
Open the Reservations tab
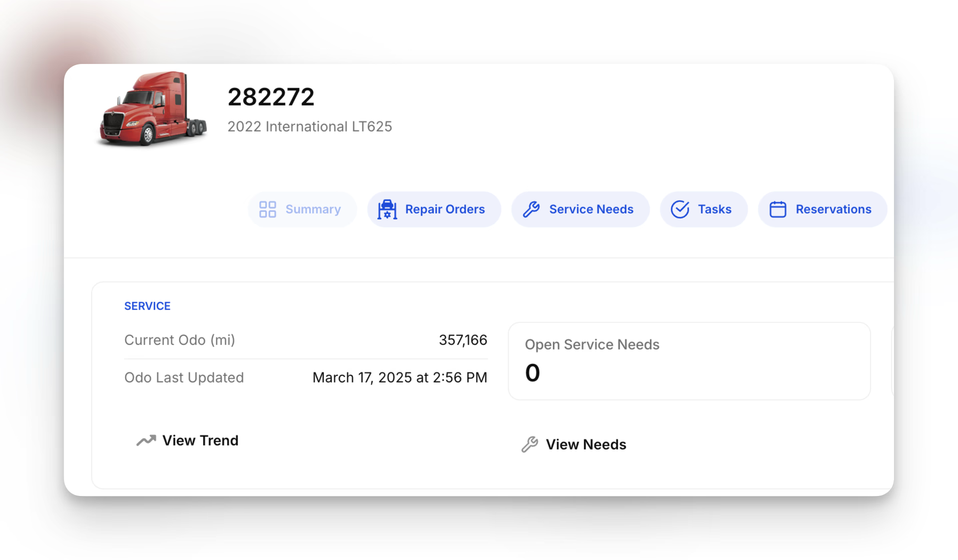pyautogui.click(x=833, y=209)
